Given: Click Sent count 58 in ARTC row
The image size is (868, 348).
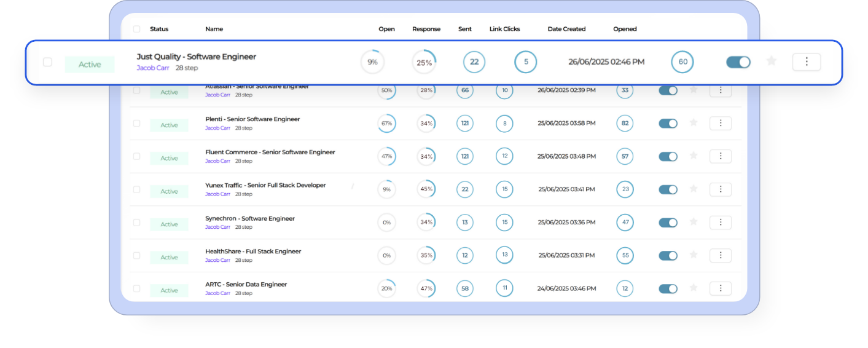Looking at the screenshot, I should [x=465, y=288].
